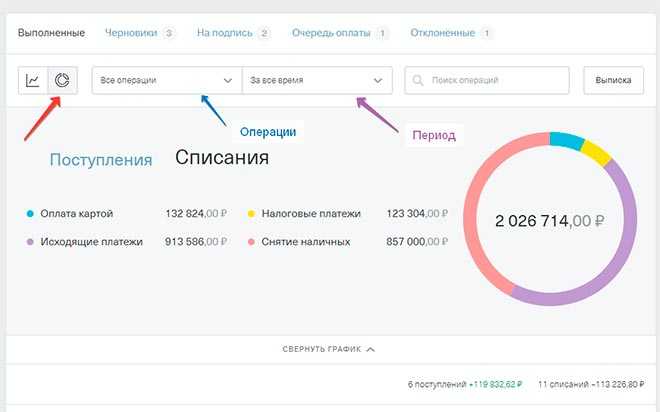
Task: Click the 'Снятие наличных' legend label
Action: [306, 242]
